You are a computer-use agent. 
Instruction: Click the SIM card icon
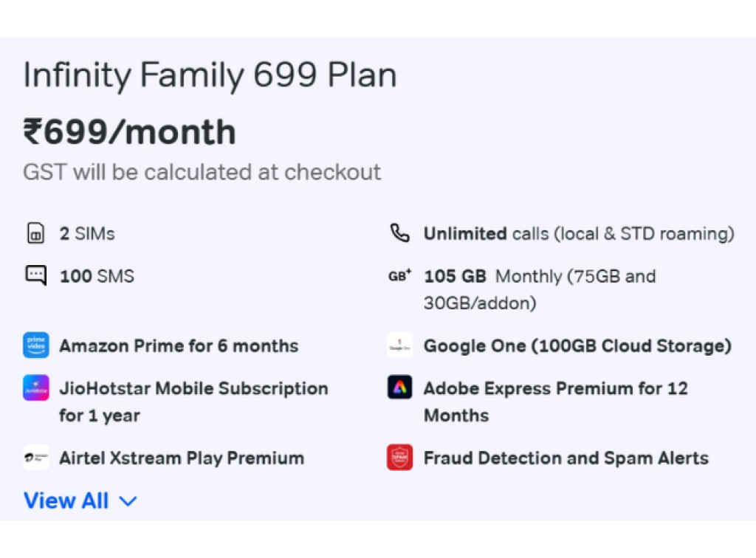pyautogui.click(x=35, y=233)
